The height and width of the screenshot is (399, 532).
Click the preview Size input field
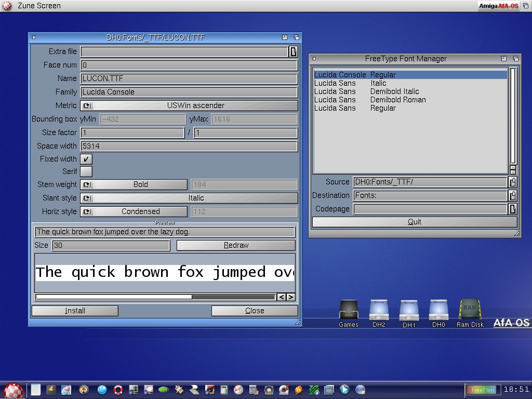click(x=111, y=245)
